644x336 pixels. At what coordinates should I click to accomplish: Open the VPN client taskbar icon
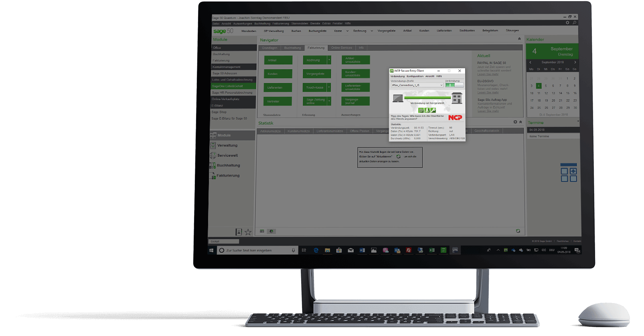point(455,250)
